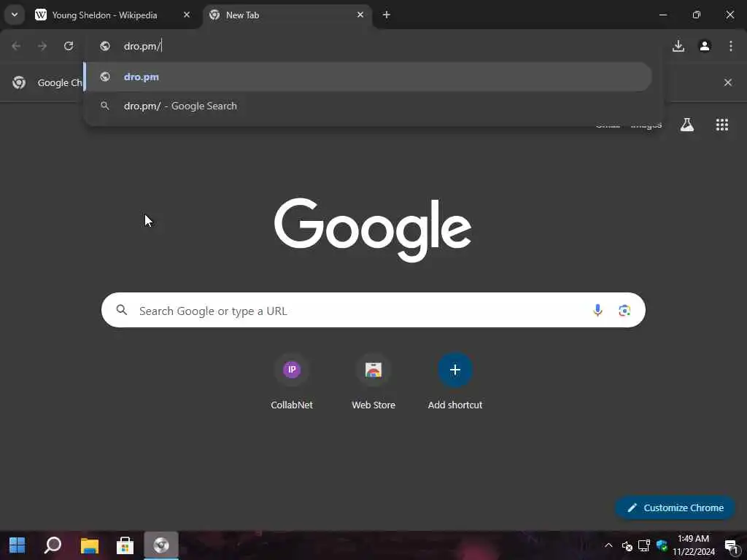Image resolution: width=747 pixels, height=560 pixels.
Task: Go forward with the forward arrow
Action: [42, 46]
